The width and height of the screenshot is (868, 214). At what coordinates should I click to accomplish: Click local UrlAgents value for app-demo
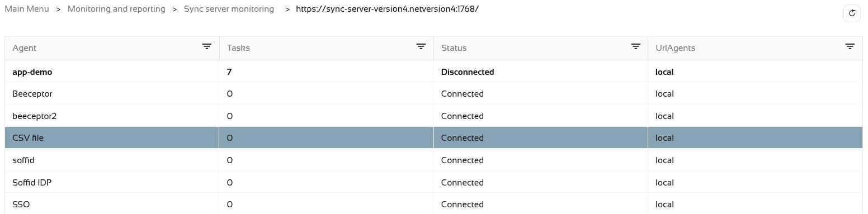click(664, 72)
